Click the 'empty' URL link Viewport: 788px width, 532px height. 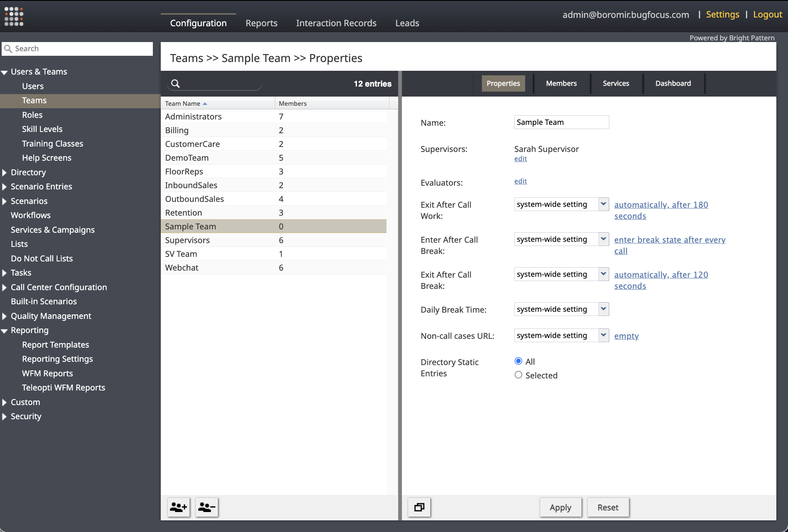(x=626, y=336)
